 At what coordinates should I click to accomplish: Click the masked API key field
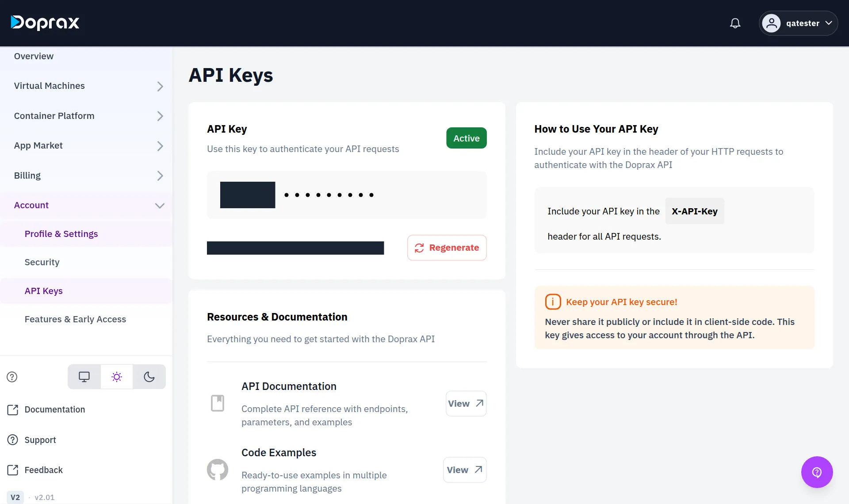(347, 195)
